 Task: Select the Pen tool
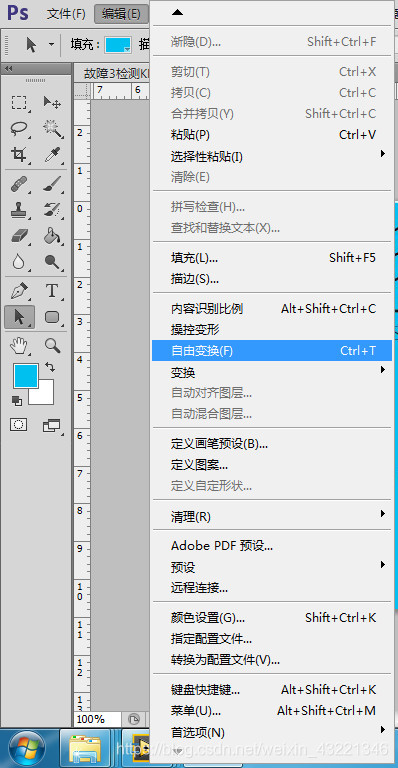(x=19, y=291)
